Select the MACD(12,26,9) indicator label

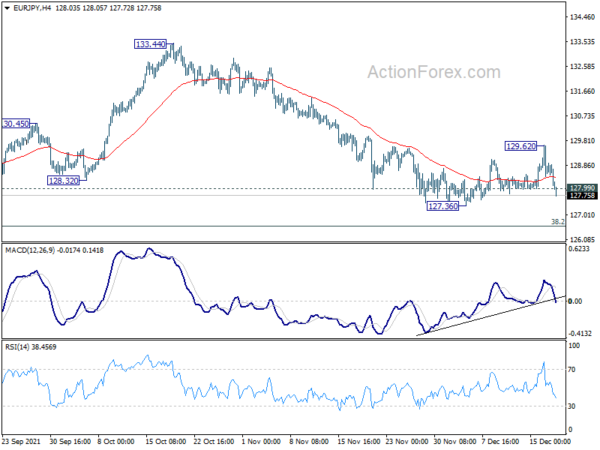[30, 251]
